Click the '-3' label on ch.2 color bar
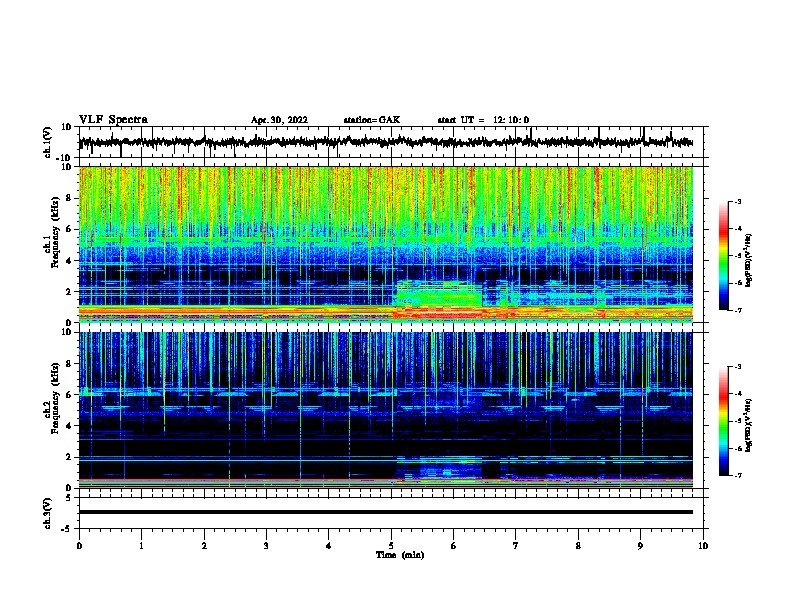The width and height of the screenshot is (792, 612). [737, 367]
